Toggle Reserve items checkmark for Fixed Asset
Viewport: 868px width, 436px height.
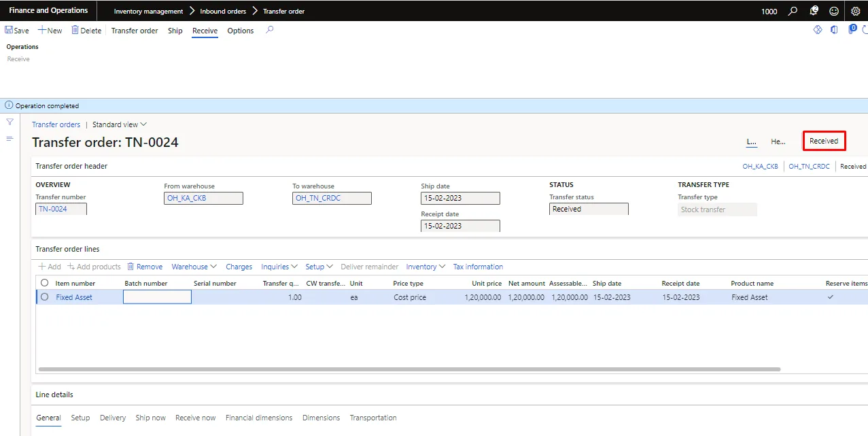[831, 297]
